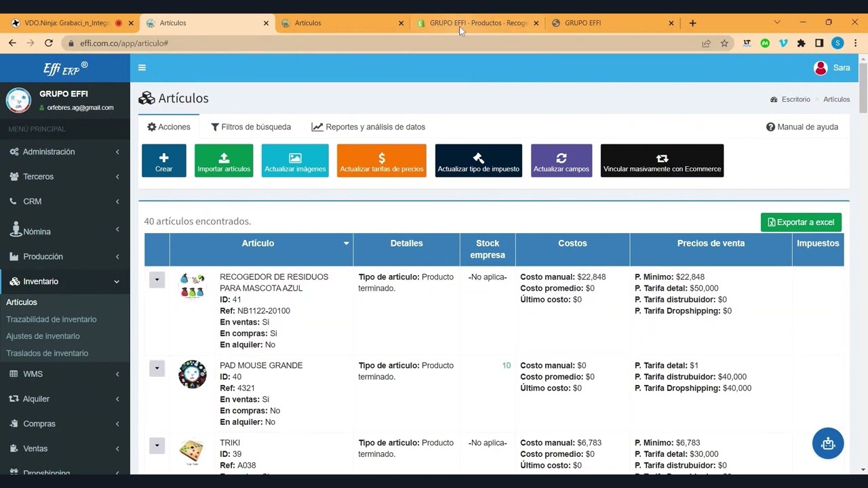The width and height of the screenshot is (868, 488).
Task: Click the Escritorio breadcrumb link
Action: tap(795, 99)
